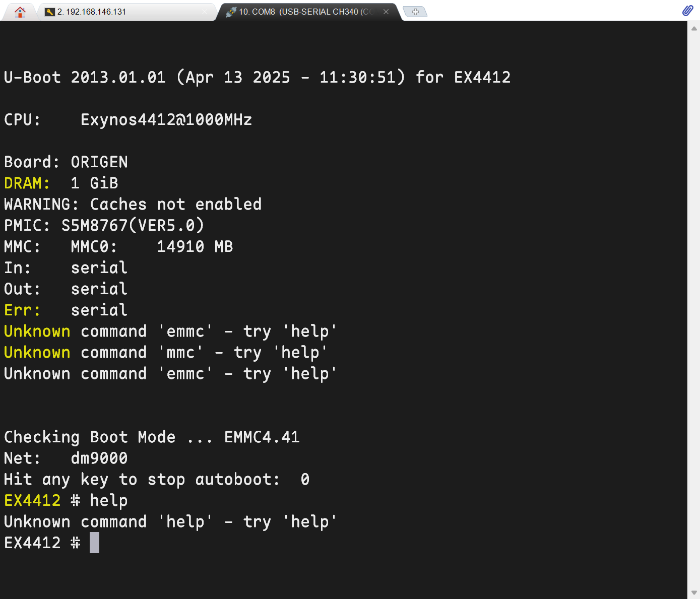Click the paperclip attachment icon
The width and height of the screenshot is (700, 599).
click(x=687, y=11)
